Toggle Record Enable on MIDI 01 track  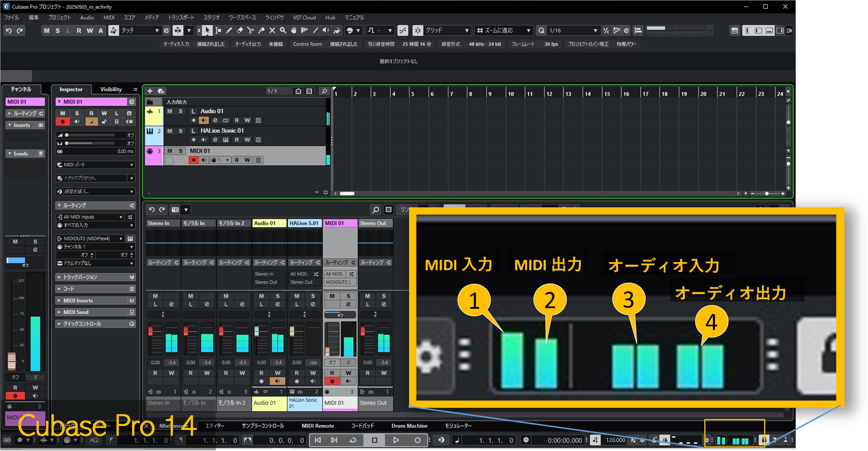point(193,160)
